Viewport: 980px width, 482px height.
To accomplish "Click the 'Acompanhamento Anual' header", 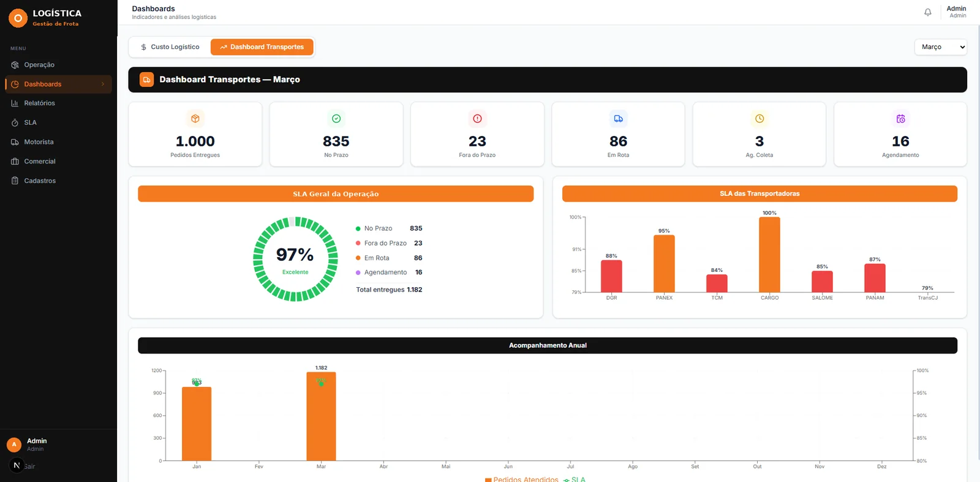I will 548,345.
